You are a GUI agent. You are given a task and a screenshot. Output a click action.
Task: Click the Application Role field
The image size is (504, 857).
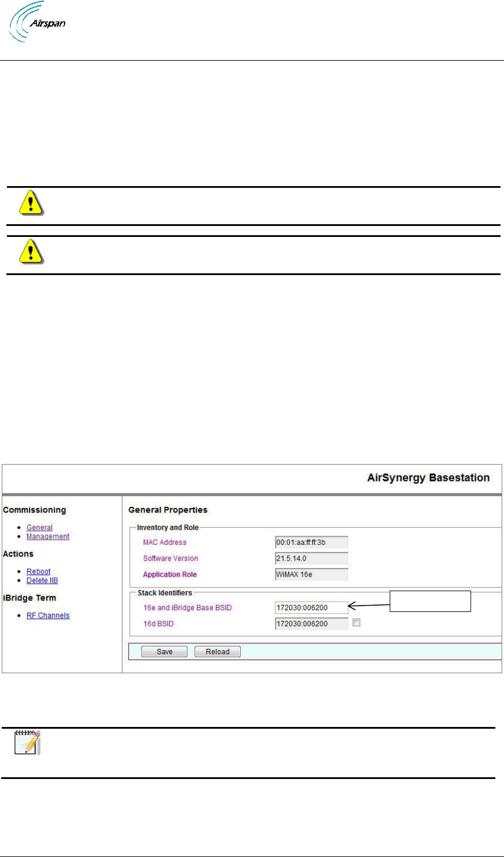click(x=312, y=574)
